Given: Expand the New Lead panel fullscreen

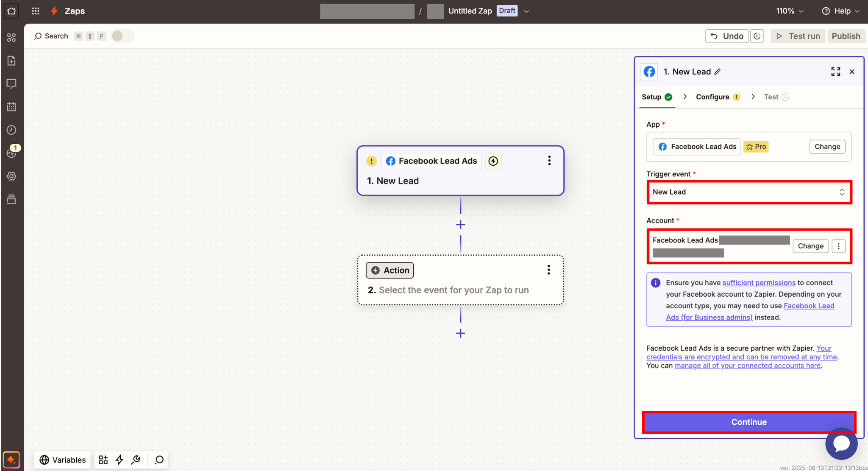Looking at the screenshot, I should click(835, 72).
